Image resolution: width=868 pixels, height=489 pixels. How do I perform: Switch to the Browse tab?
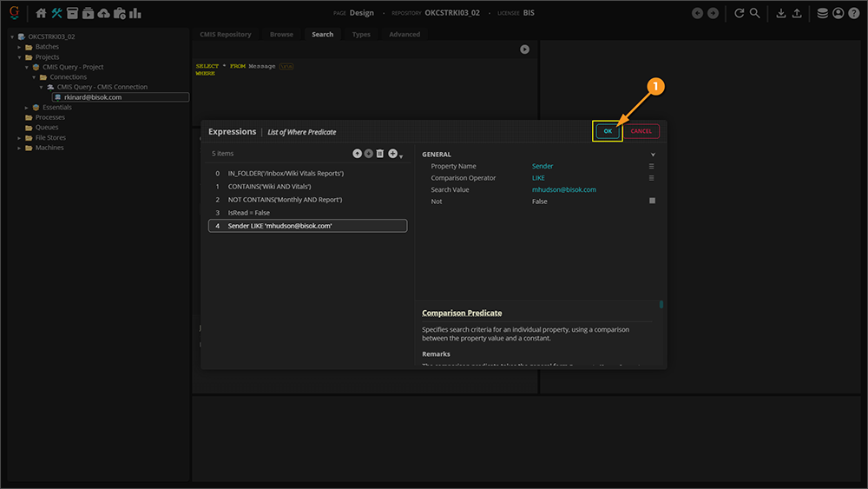click(281, 35)
